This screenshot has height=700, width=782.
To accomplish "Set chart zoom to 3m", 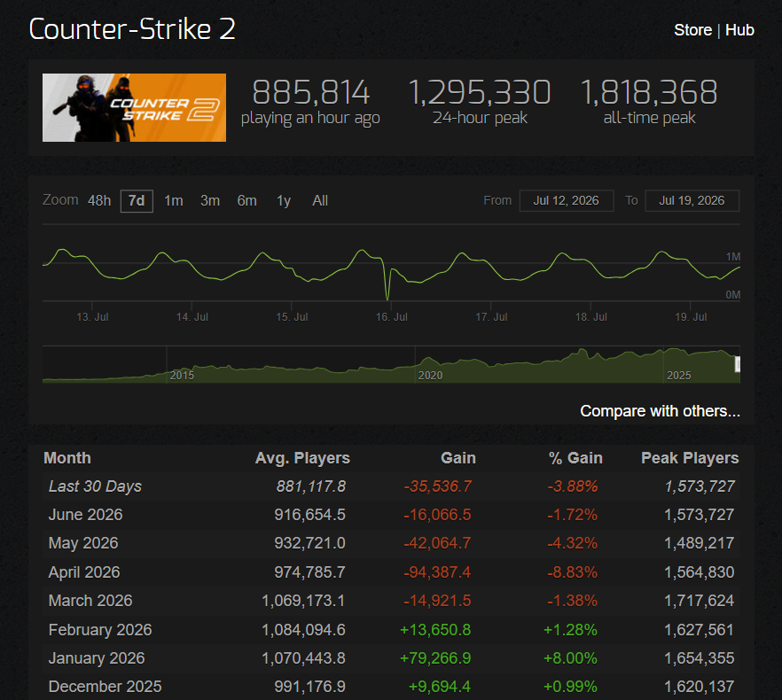I will coord(210,201).
